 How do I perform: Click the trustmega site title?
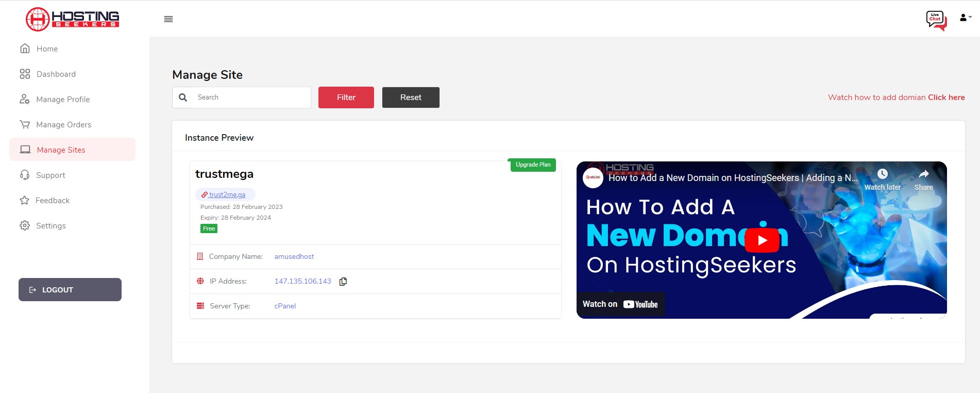click(224, 174)
